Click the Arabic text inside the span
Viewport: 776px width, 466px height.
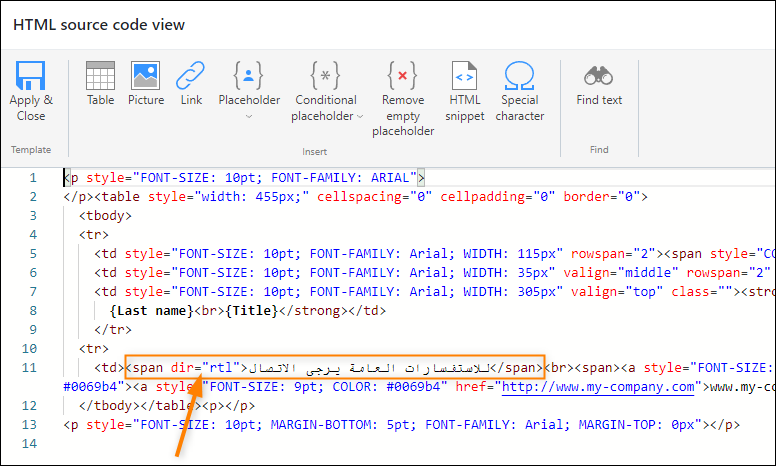click(x=368, y=368)
